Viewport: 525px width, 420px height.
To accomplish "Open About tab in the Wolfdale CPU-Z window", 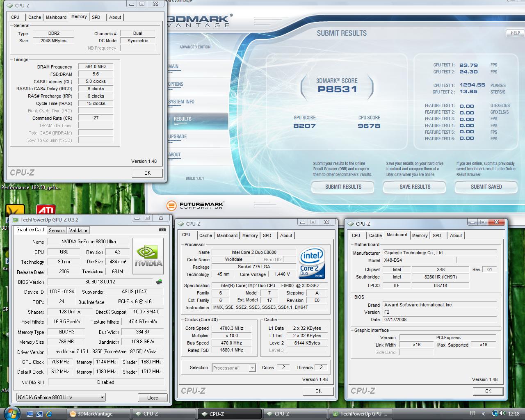I will (x=286, y=235).
